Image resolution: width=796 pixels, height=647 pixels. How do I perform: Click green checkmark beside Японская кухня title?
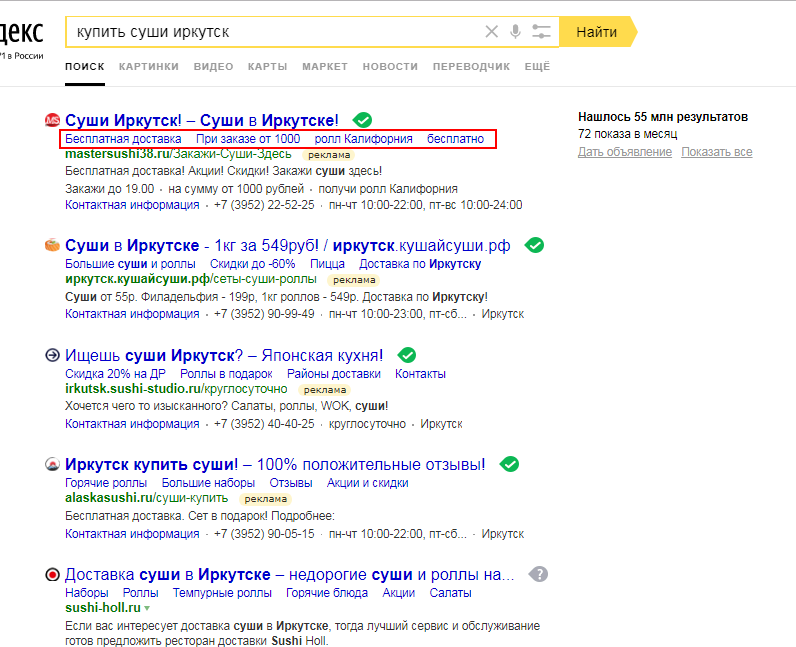tap(407, 355)
